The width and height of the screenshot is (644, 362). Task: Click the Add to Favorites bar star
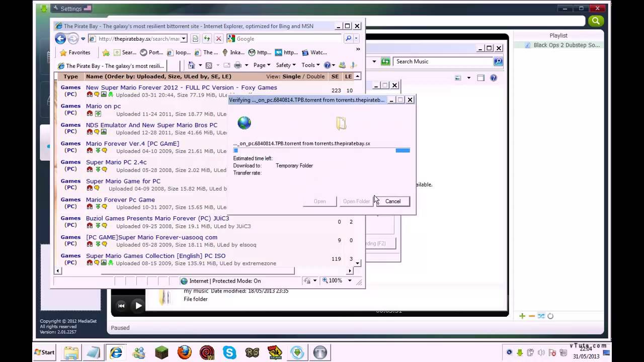pos(106,52)
